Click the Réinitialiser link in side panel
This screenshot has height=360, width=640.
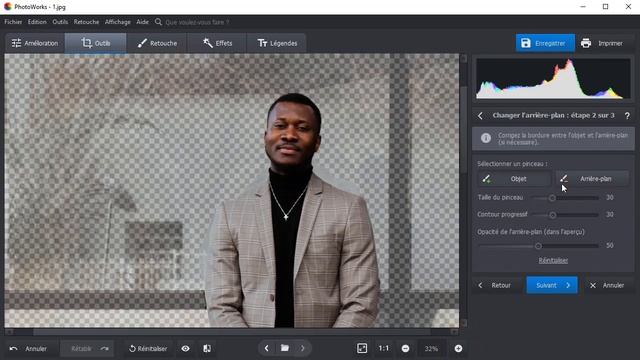(x=553, y=260)
